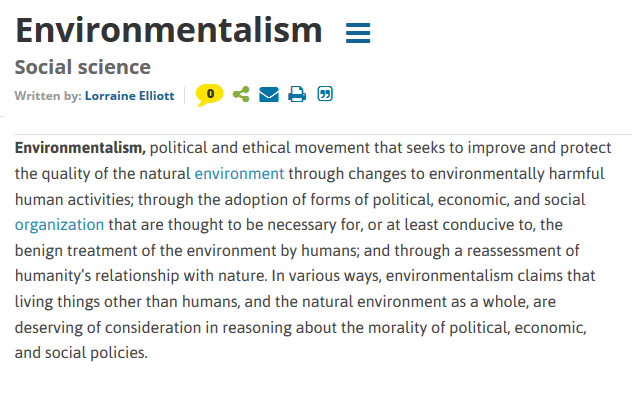Click the Environmentalism page title

click(x=168, y=30)
